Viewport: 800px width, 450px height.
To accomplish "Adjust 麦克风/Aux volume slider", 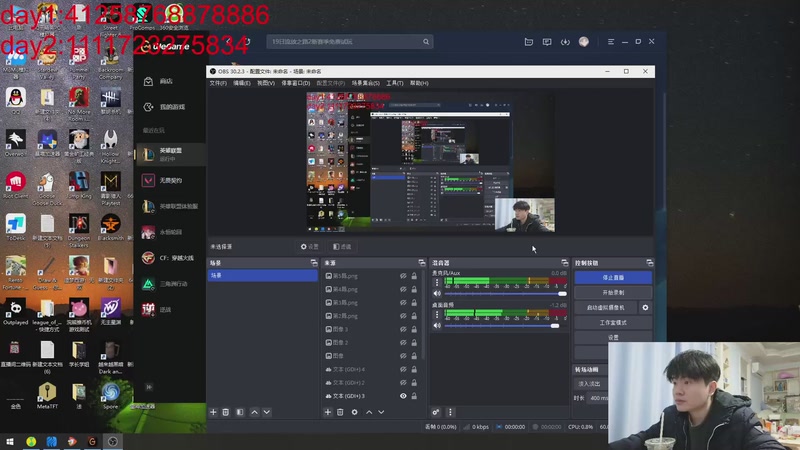I will coord(506,294).
